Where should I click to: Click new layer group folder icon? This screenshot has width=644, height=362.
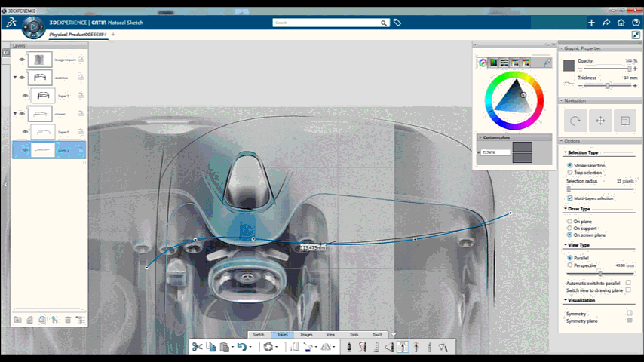tap(17, 320)
